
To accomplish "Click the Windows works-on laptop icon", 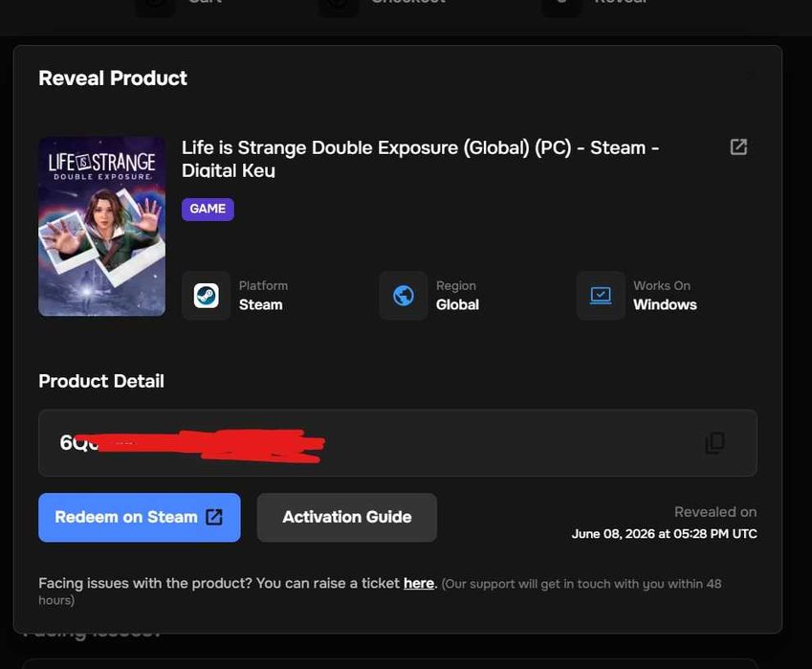I will 601,296.
